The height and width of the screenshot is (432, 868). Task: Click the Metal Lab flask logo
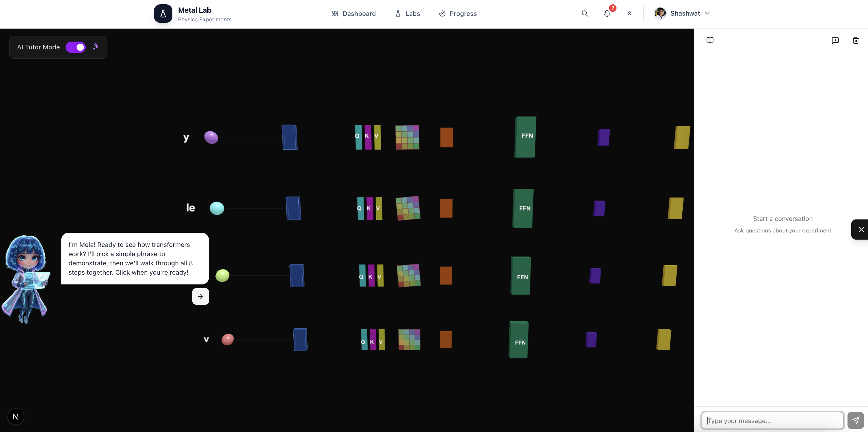tap(163, 14)
